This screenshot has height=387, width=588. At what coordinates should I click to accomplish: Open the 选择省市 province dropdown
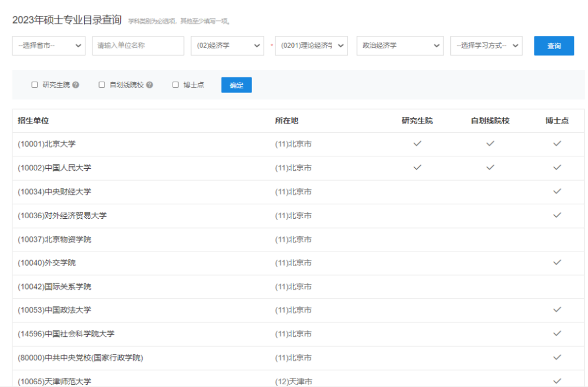pyautogui.click(x=49, y=46)
